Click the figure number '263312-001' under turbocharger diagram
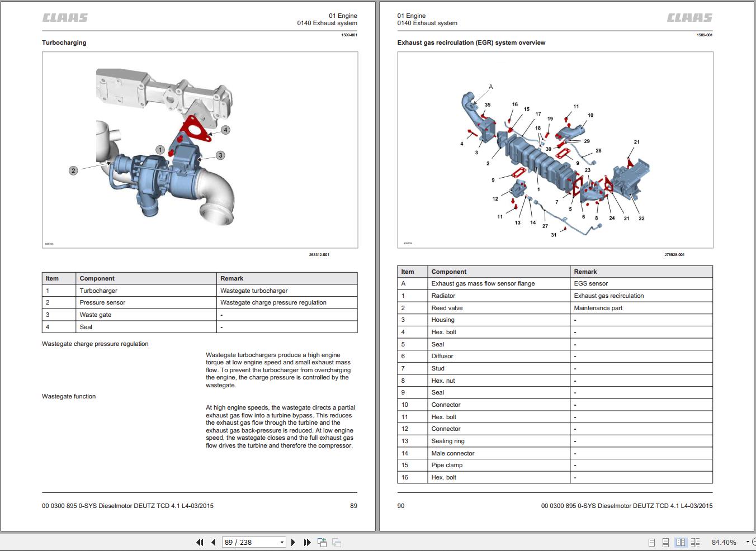The height and width of the screenshot is (551, 756). point(319,255)
